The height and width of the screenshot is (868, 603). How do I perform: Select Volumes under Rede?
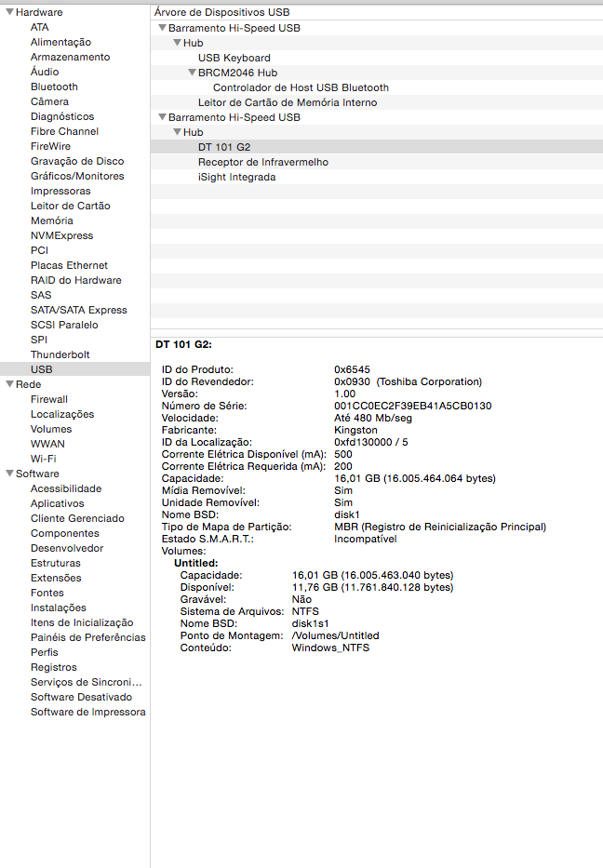51,430
